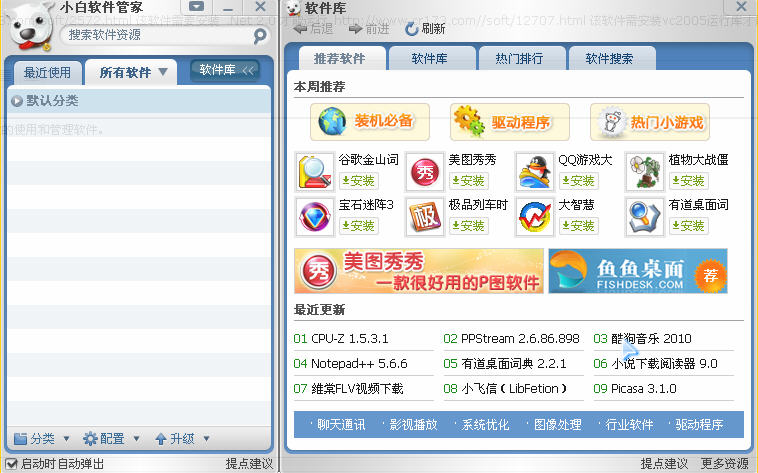Install 美图秀秀
Viewport: 758px width, 473px height.
click(468, 181)
